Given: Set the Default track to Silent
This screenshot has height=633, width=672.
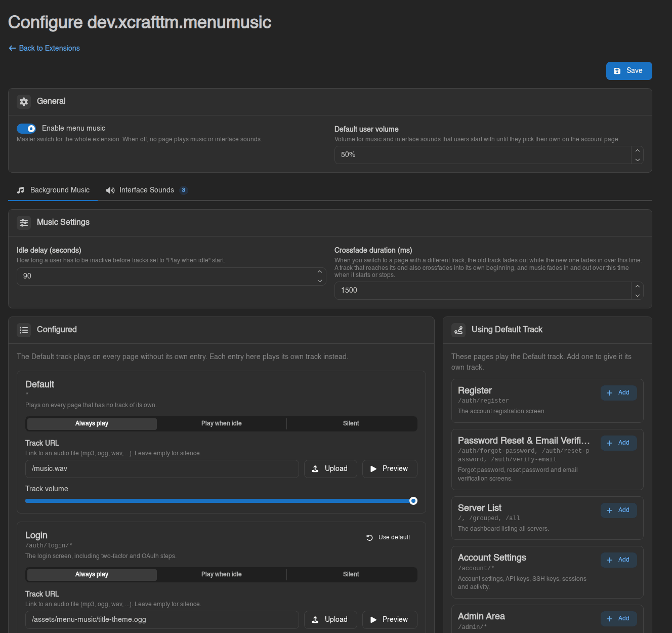Looking at the screenshot, I should pyautogui.click(x=351, y=424).
